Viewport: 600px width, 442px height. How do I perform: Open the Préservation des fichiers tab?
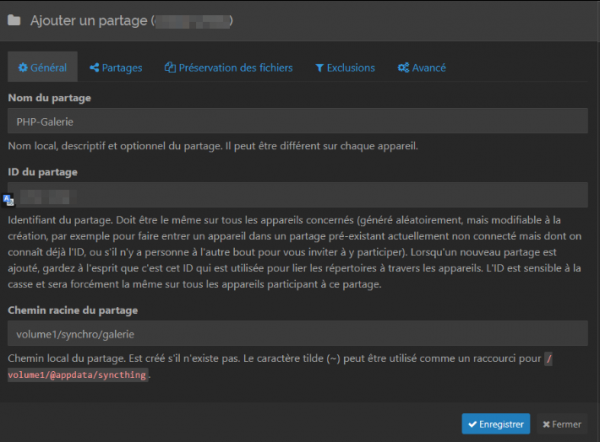(x=229, y=68)
